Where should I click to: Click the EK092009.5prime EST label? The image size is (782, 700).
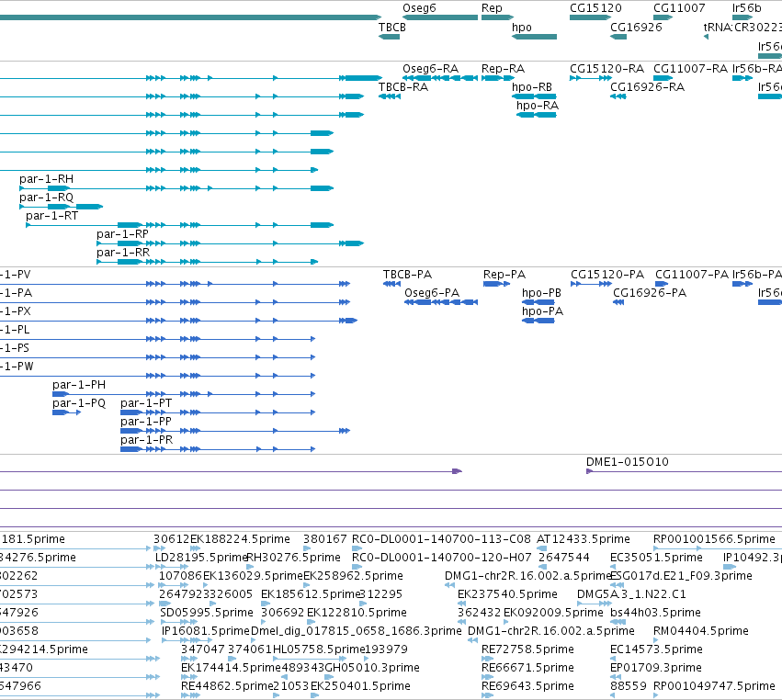click(553, 612)
